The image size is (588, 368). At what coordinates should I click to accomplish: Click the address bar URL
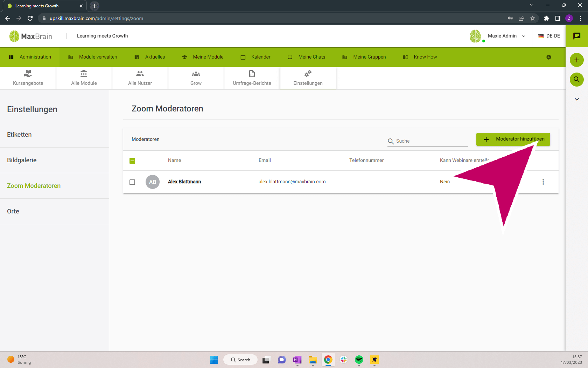[96, 18]
